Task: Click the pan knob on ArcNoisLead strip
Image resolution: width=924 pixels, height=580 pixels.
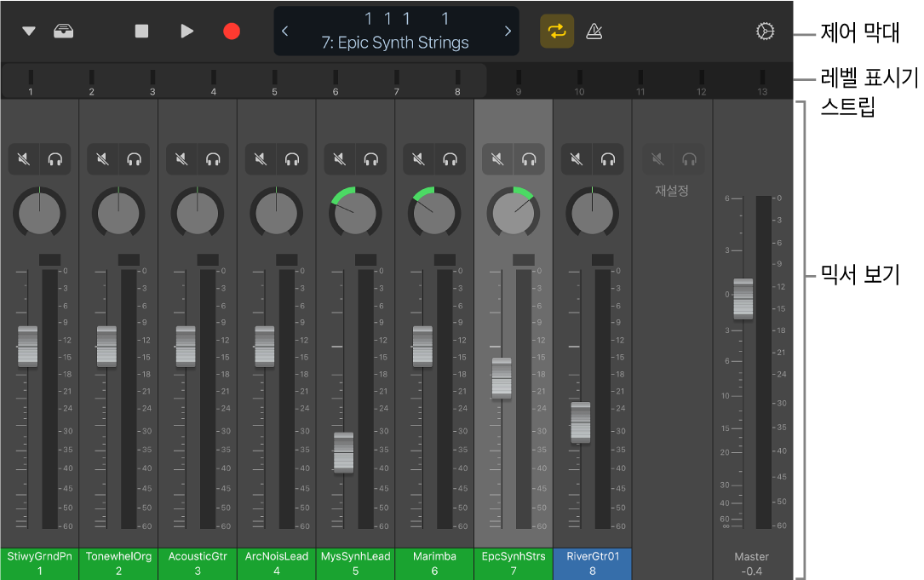Action: coord(277,213)
